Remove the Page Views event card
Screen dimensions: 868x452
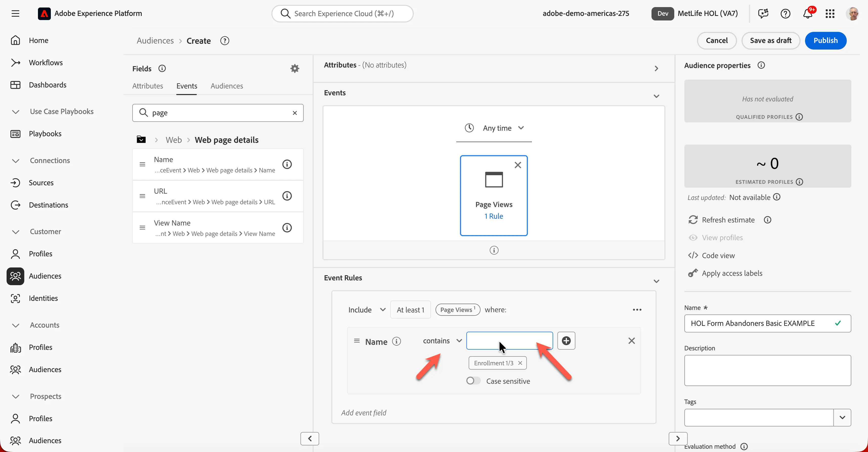[518, 165]
